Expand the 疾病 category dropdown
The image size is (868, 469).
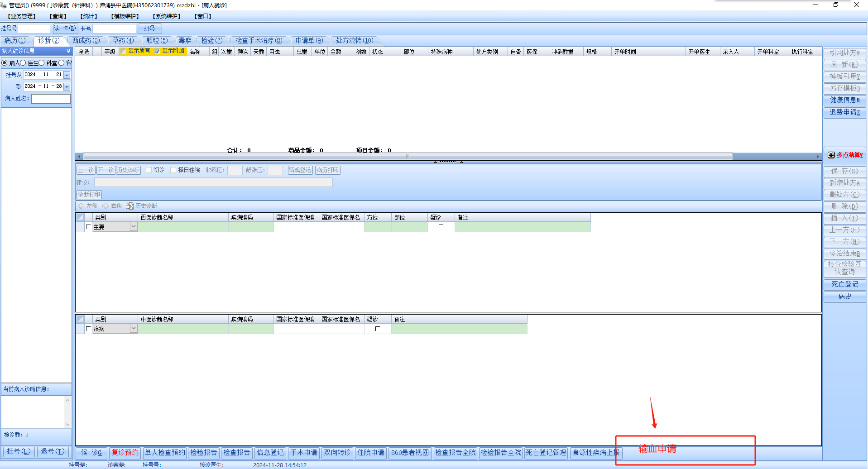coord(134,329)
